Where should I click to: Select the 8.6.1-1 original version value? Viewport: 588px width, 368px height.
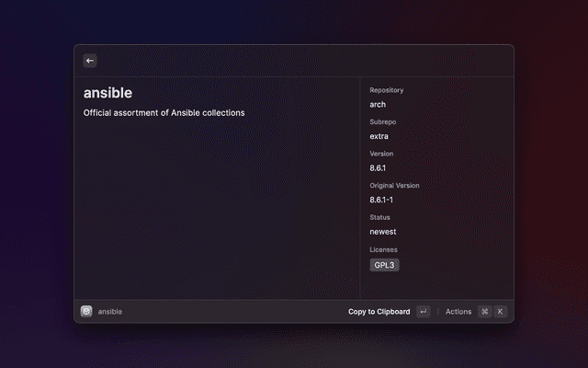(382, 200)
